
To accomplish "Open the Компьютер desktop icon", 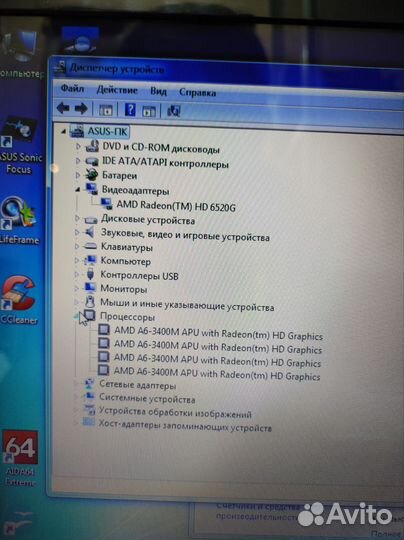I will click(x=21, y=54).
